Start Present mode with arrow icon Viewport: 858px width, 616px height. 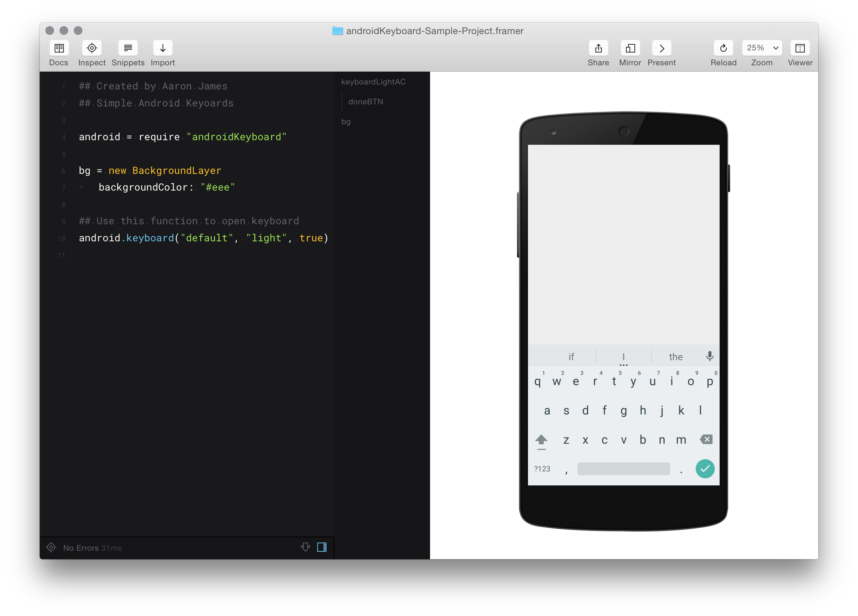(661, 48)
